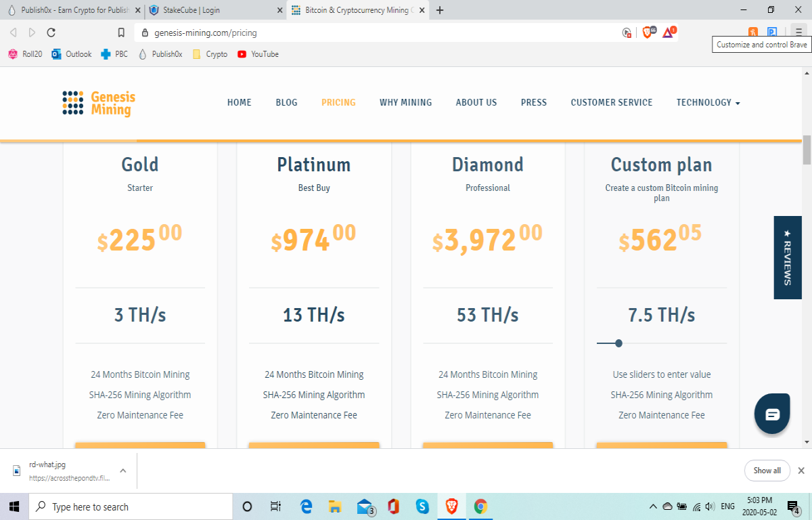The width and height of the screenshot is (812, 520).
Task: Open the Customize and control Brave menu
Action: [x=798, y=32]
